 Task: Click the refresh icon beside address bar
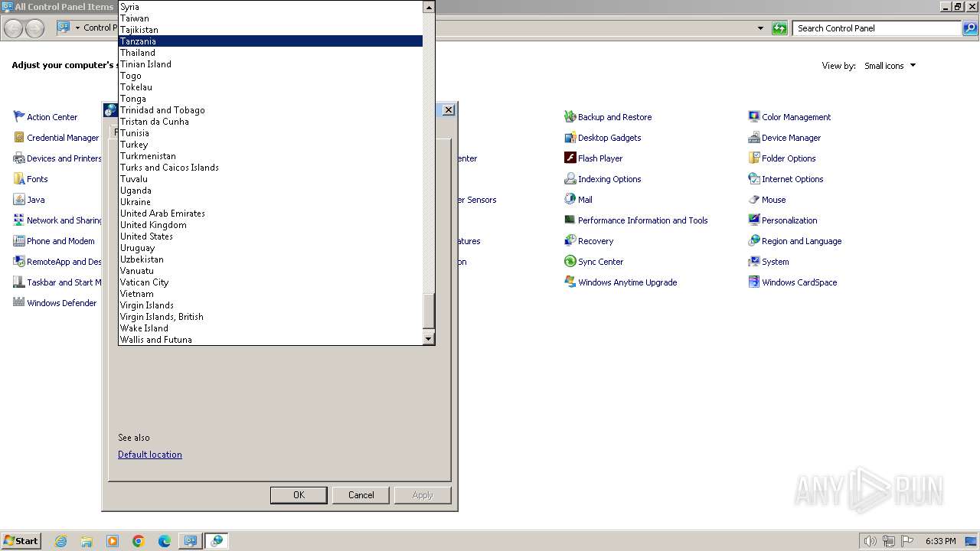[779, 28]
